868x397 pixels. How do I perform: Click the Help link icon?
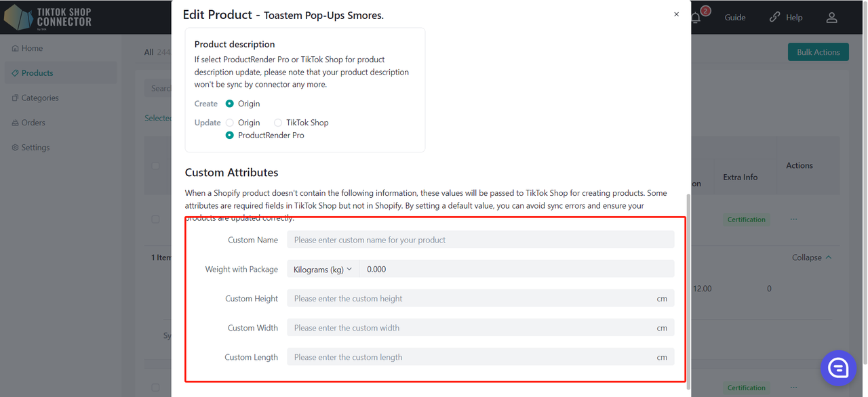(x=774, y=18)
